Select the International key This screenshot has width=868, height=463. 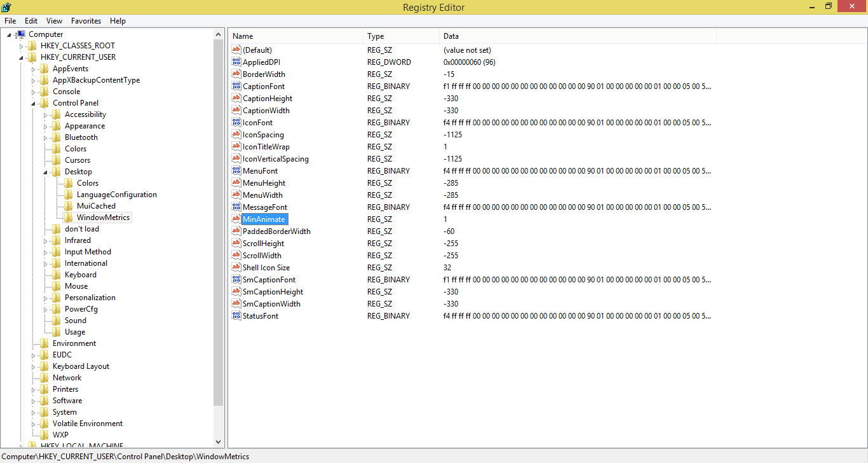[x=86, y=263]
